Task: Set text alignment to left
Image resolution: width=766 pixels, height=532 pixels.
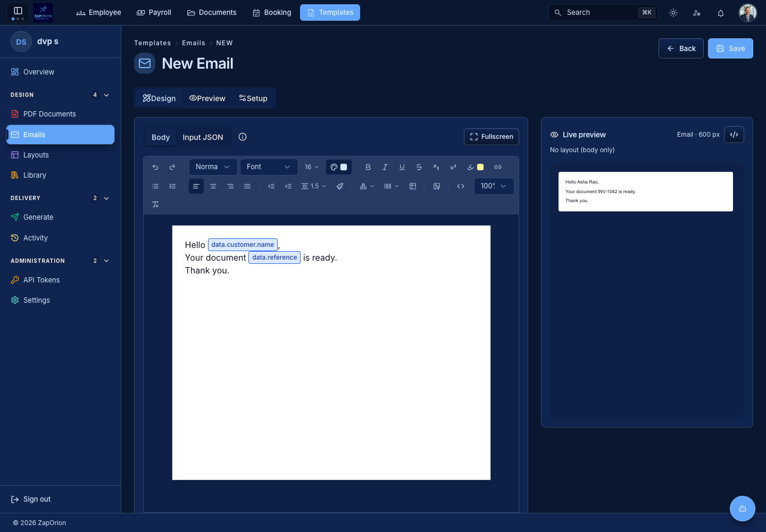Action: 196,186
